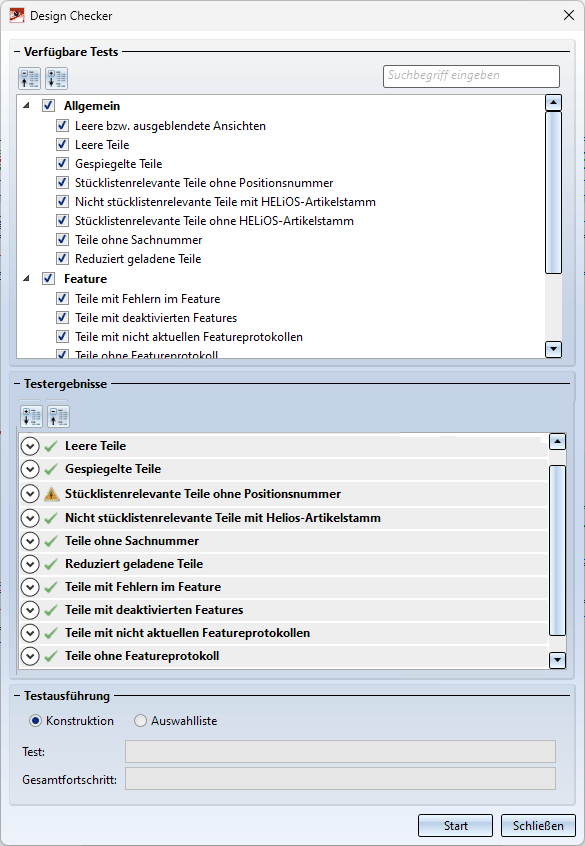Click collapse-all icon in Testergebnisse

[x=58, y=417]
